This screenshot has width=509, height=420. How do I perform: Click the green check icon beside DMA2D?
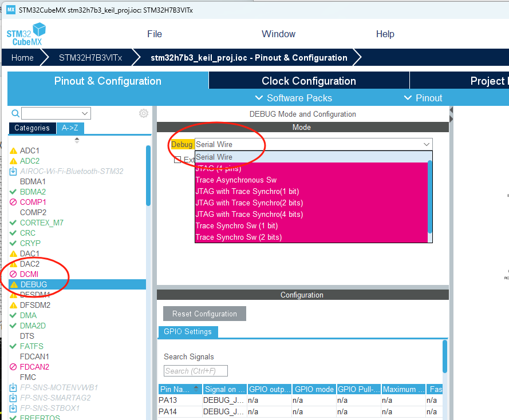coord(13,326)
